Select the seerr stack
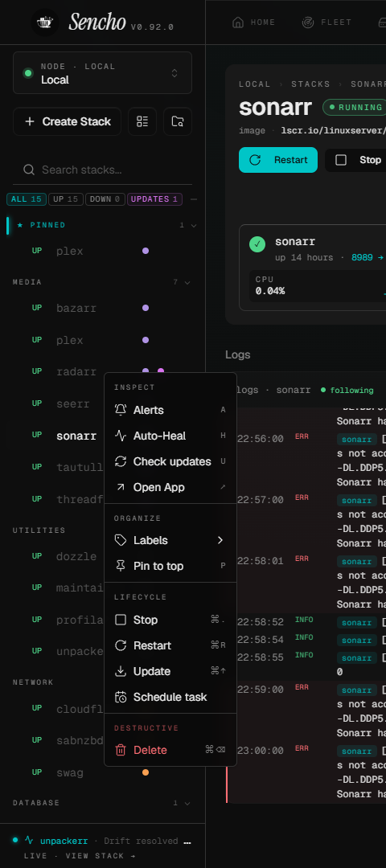 tap(57, 403)
